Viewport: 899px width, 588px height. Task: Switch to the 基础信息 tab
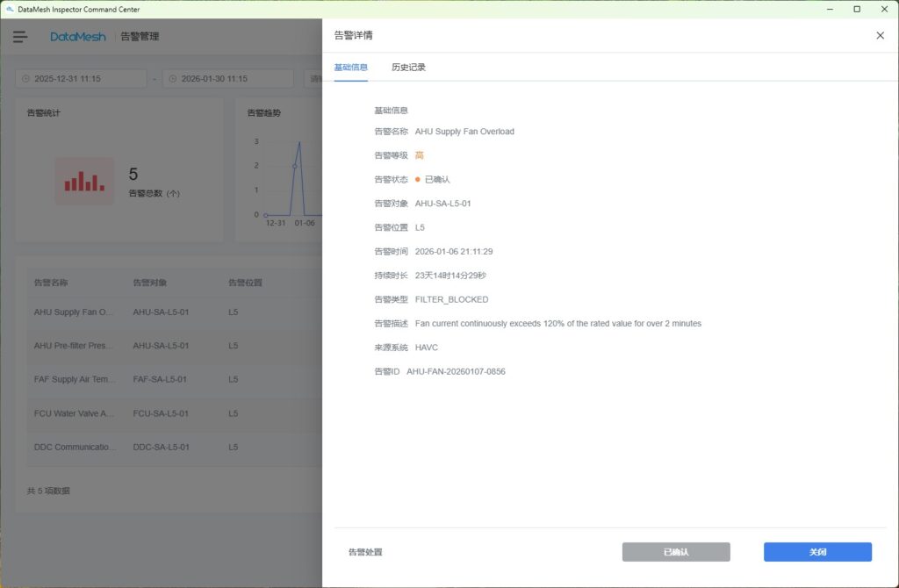tap(350, 68)
